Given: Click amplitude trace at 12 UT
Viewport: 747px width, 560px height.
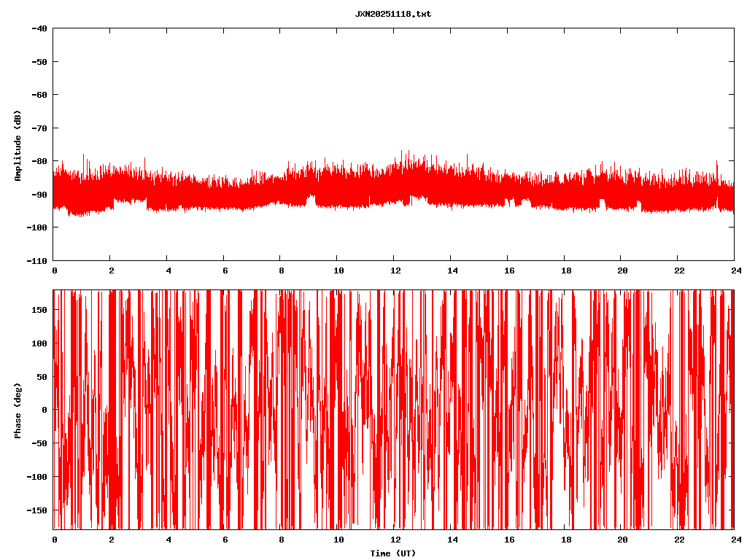Looking at the screenshot, I should click(x=395, y=186).
